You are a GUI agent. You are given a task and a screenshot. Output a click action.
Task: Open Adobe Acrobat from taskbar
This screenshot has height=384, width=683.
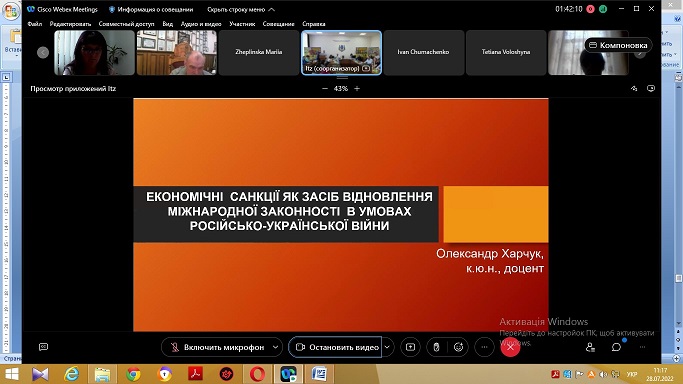click(x=195, y=374)
